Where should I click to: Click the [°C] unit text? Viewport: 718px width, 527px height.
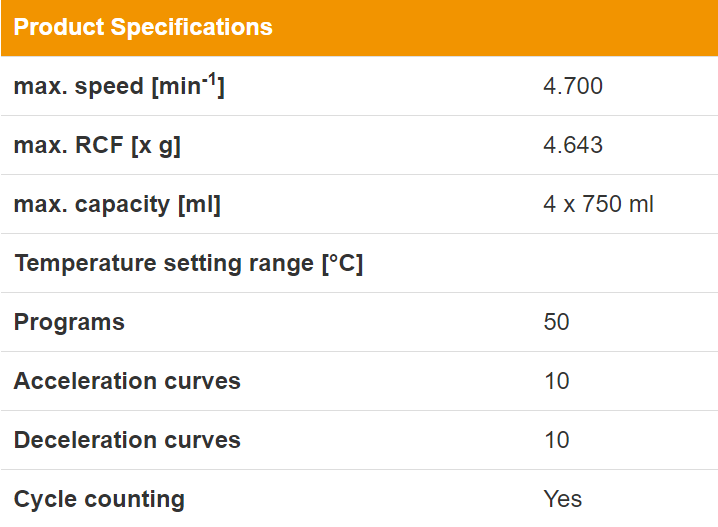pyautogui.click(x=343, y=264)
